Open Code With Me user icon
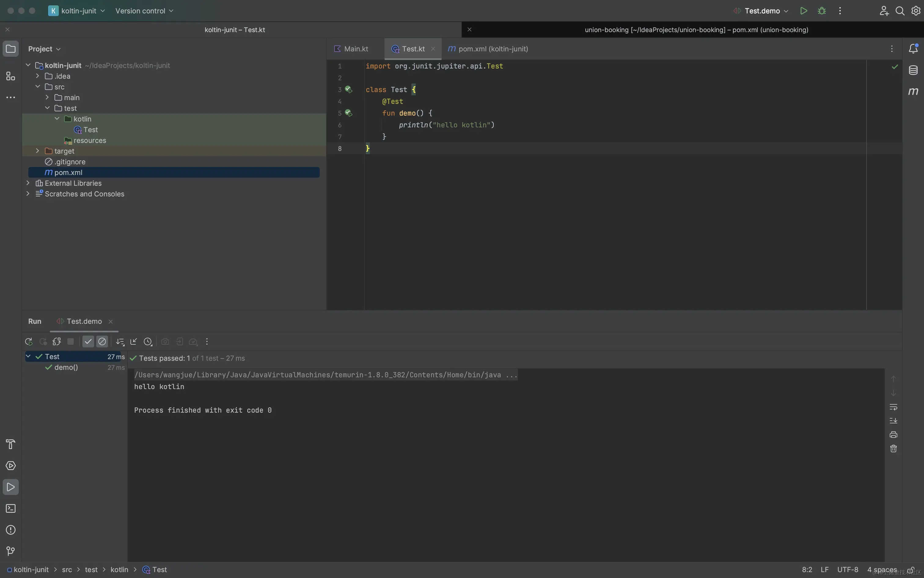 point(884,11)
